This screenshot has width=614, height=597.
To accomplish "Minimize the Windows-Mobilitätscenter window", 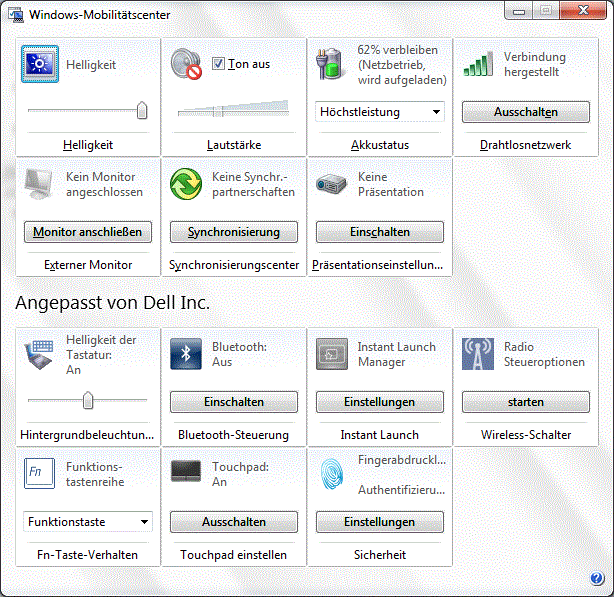I will [x=518, y=11].
